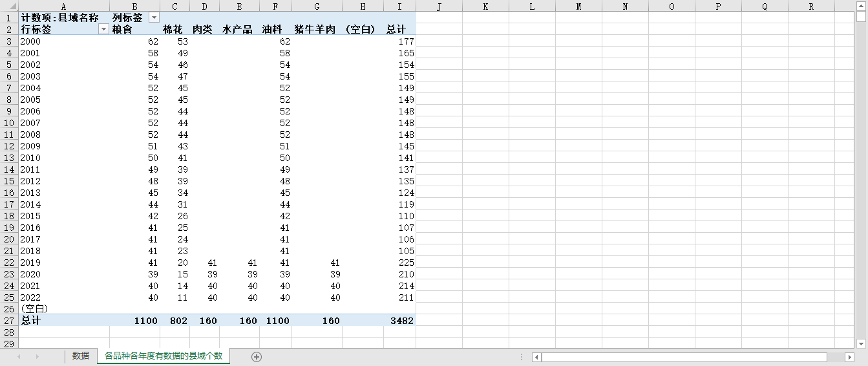The image size is (868, 366).
Task: Select grand total cell 3482
Action: 399,320
